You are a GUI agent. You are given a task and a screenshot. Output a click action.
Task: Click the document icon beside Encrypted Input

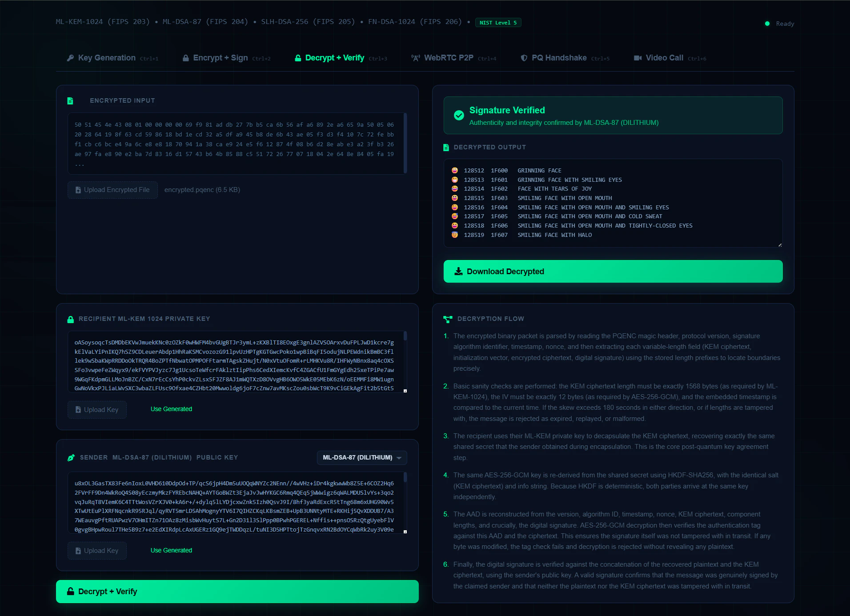pos(70,101)
